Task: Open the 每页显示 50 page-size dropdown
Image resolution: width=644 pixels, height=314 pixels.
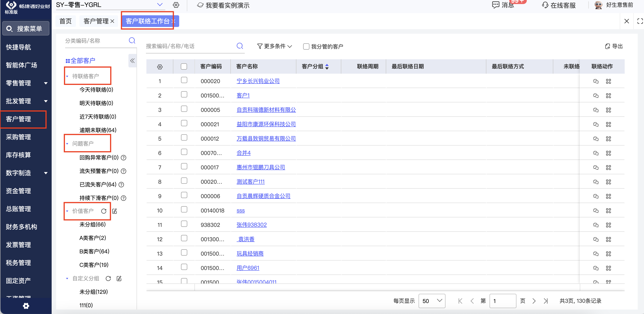Action: (x=432, y=301)
